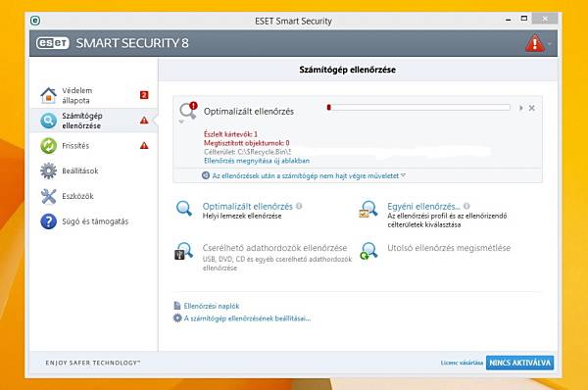Image resolution: width=588 pixels, height=390 pixels.
Task: Click warning triangle next to Frissítés
Action: (144, 145)
